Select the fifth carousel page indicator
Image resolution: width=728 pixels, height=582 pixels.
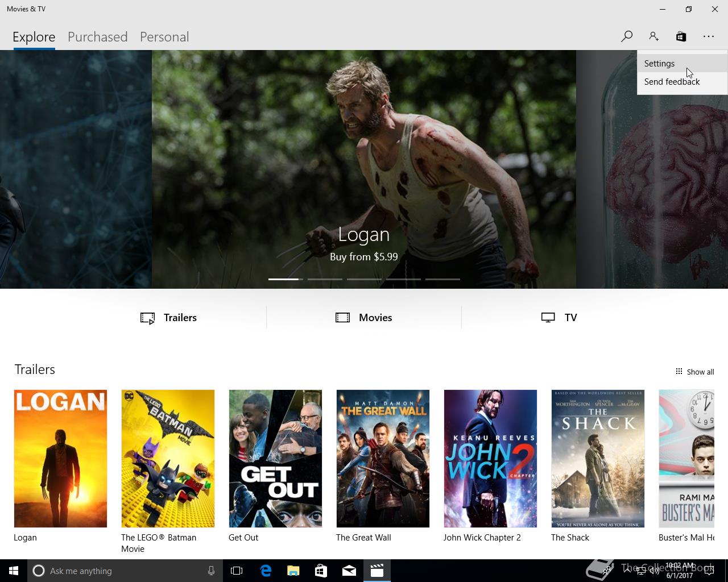tap(442, 279)
